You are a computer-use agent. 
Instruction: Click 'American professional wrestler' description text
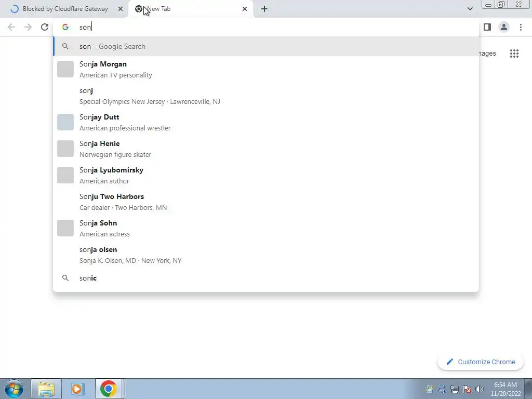click(x=125, y=128)
